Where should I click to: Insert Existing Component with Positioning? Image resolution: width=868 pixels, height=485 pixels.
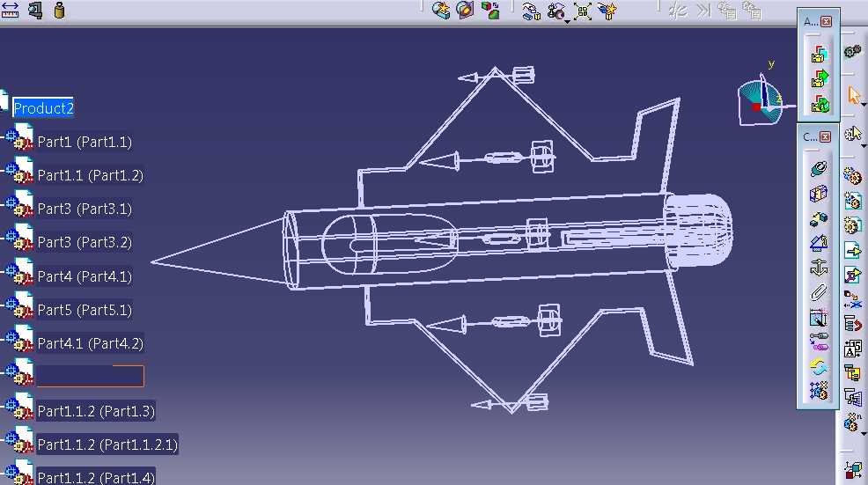852,275
